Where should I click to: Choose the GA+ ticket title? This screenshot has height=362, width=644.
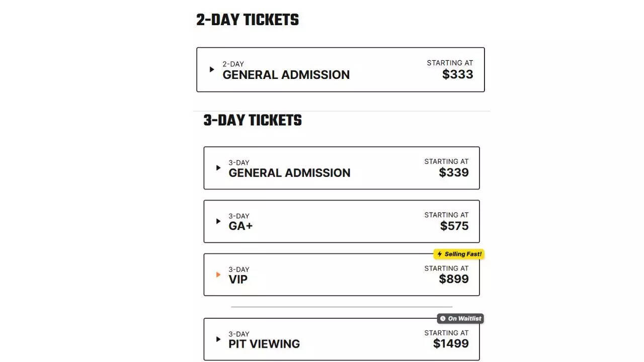[x=240, y=226]
